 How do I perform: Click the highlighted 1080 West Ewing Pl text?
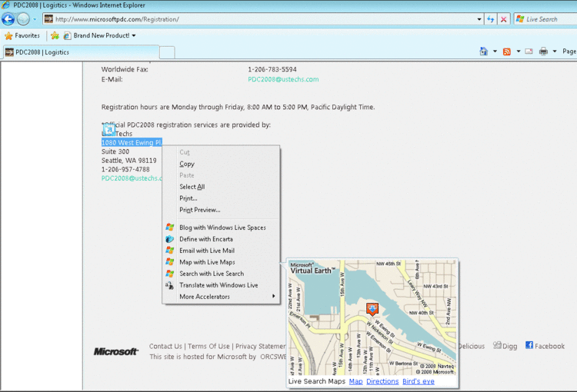(132, 143)
